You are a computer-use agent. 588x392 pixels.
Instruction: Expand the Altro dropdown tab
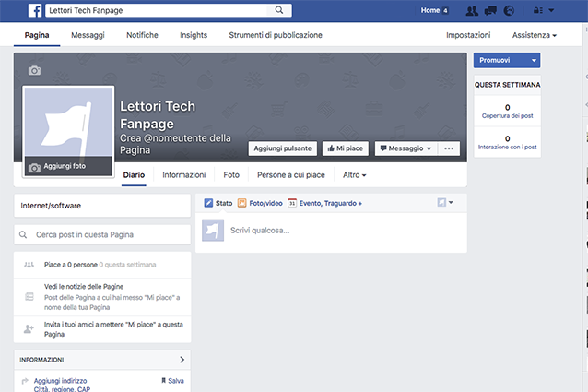(354, 175)
